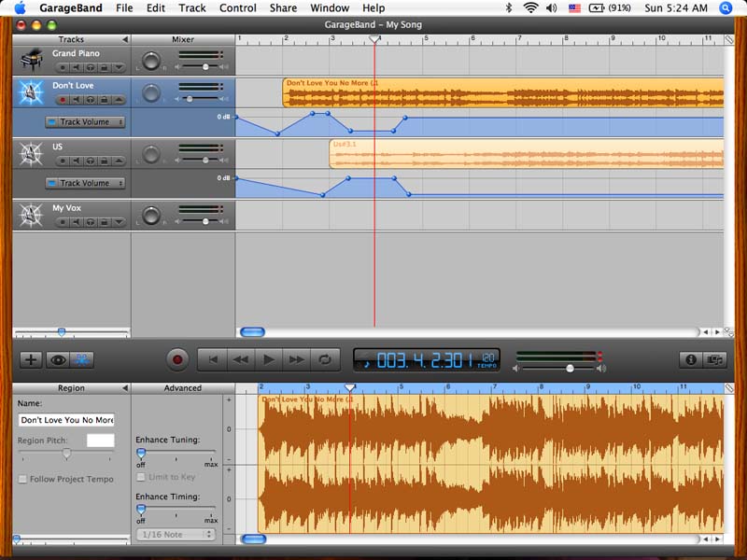Click US track pan knob

pyautogui.click(x=151, y=154)
